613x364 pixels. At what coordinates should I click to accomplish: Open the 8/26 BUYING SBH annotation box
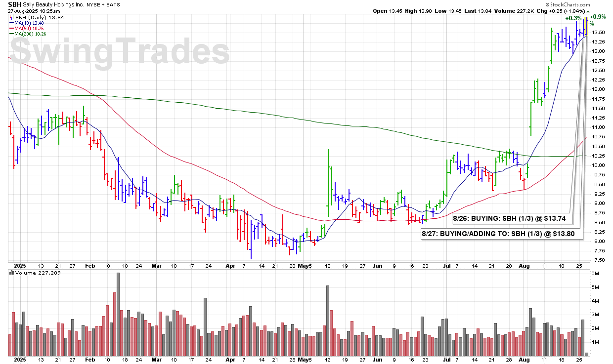pyautogui.click(x=509, y=217)
